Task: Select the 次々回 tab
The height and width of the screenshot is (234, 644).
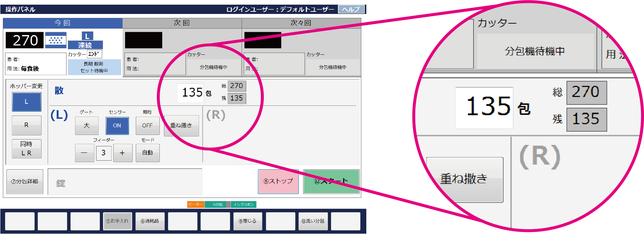Action: coord(301,23)
